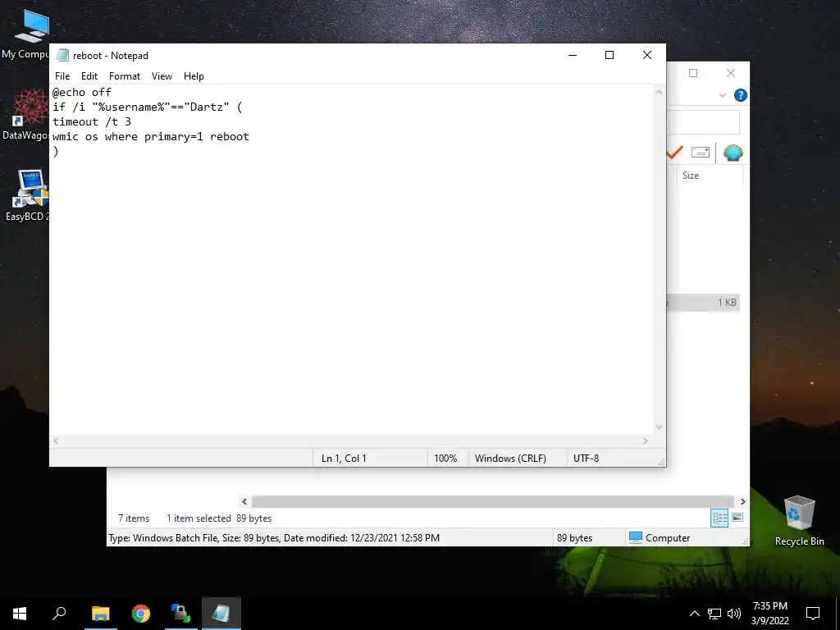
Task: Close the Explorer window behind Notepad
Action: tap(731, 73)
